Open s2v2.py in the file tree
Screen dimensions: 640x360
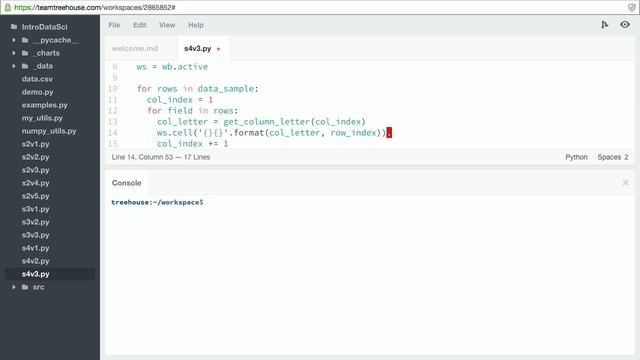pyautogui.click(x=36, y=157)
